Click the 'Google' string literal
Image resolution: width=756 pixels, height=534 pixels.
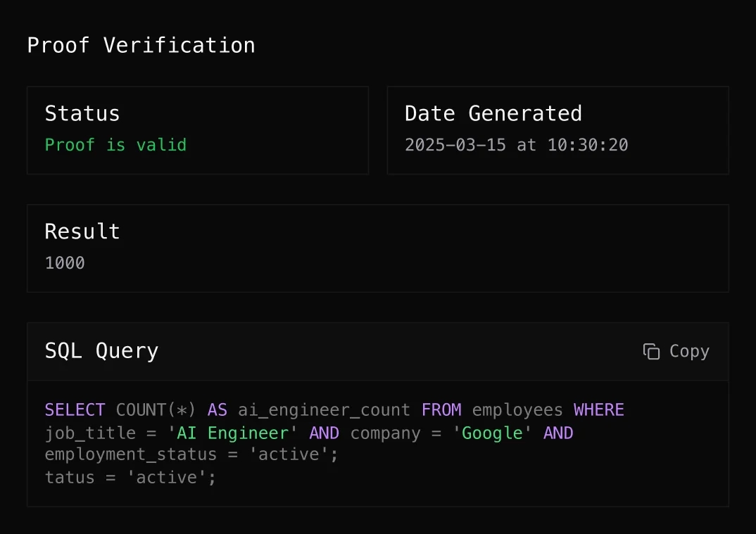(x=492, y=433)
